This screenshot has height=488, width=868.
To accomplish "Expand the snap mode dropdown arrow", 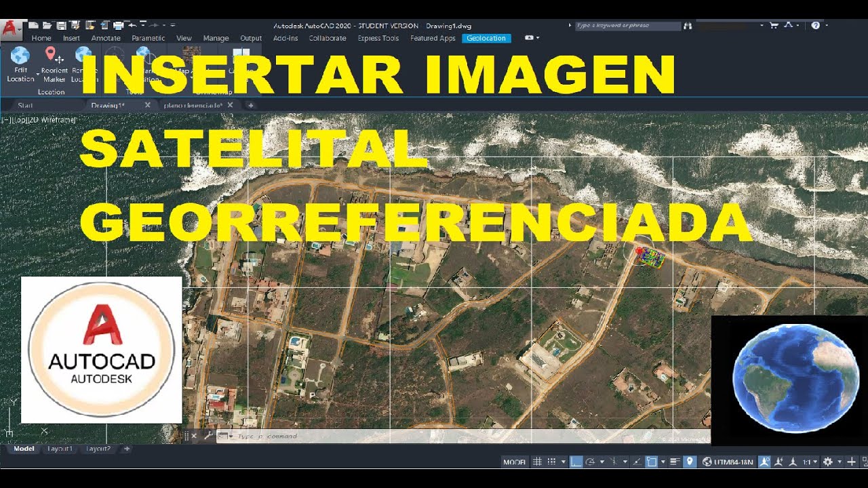I will click(x=564, y=462).
